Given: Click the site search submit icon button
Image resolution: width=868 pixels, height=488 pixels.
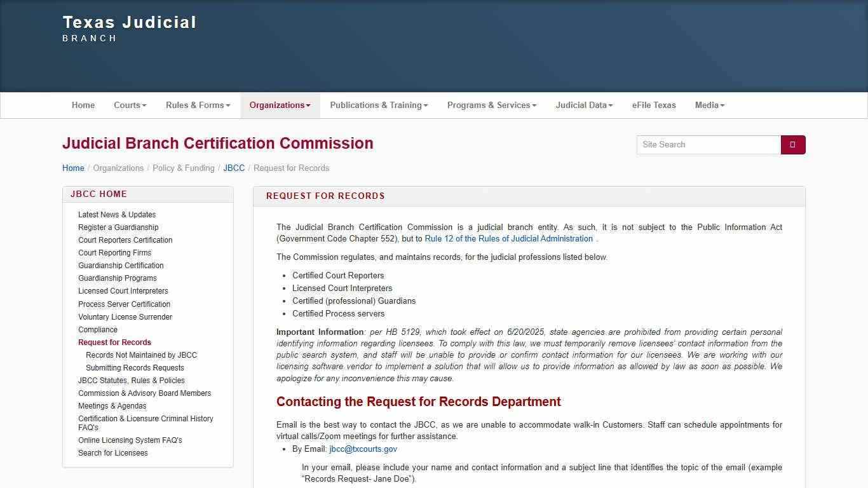Looking at the screenshot, I should [792, 145].
